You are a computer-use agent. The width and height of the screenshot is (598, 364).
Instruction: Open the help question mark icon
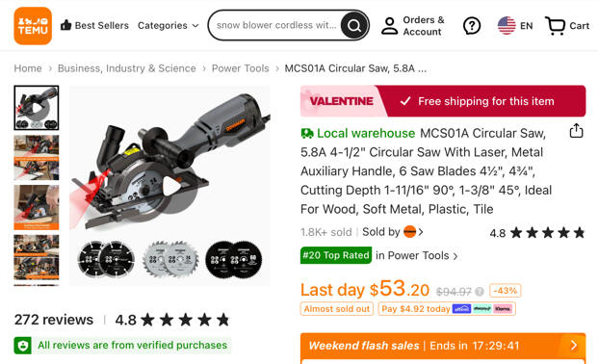point(472,26)
